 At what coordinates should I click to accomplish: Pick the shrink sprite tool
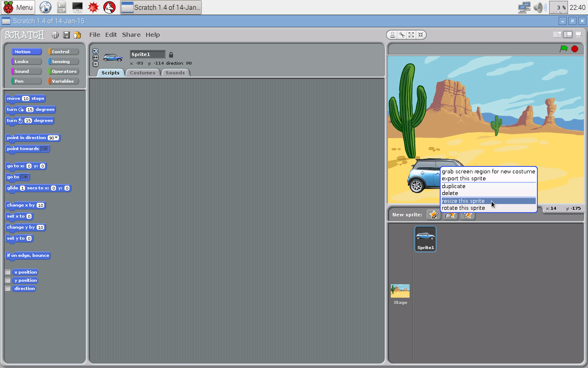(421, 35)
